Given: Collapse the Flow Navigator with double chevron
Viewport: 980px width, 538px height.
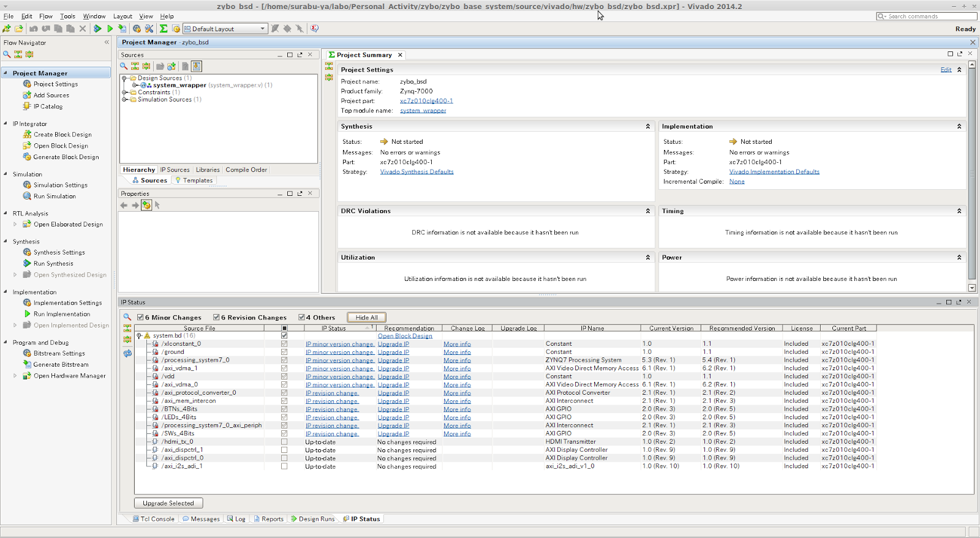Looking at the screenshot, I should coord(107,42).
